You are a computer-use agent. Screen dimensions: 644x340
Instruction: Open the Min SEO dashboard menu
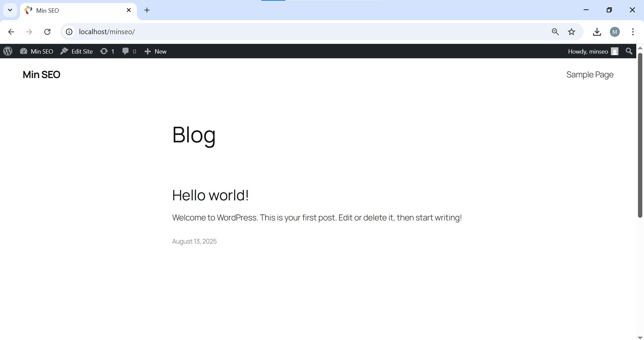[37, 51]
